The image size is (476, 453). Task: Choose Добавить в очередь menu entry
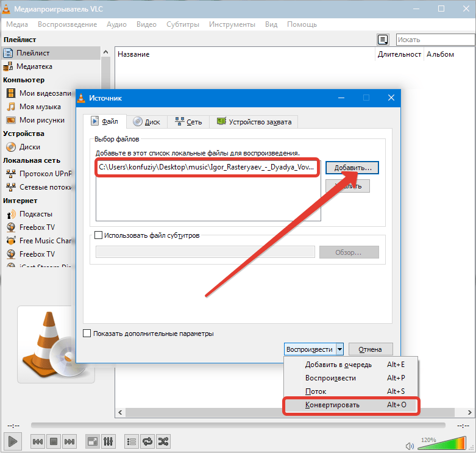[351, 365]
